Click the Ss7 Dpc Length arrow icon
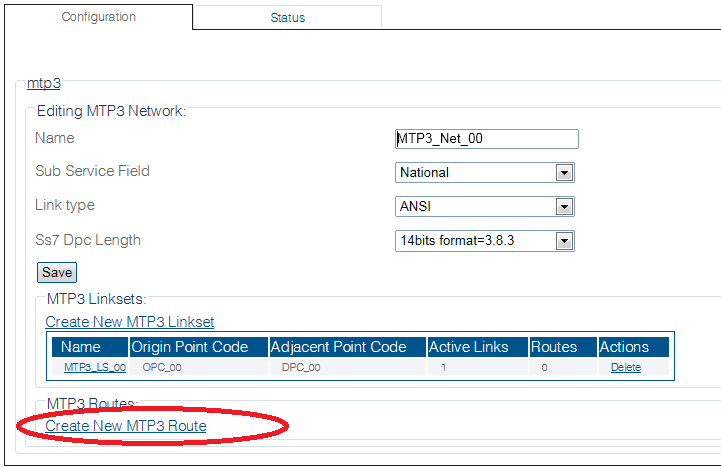The height and width of the screenshot is (467, 721). coord(564,241)
